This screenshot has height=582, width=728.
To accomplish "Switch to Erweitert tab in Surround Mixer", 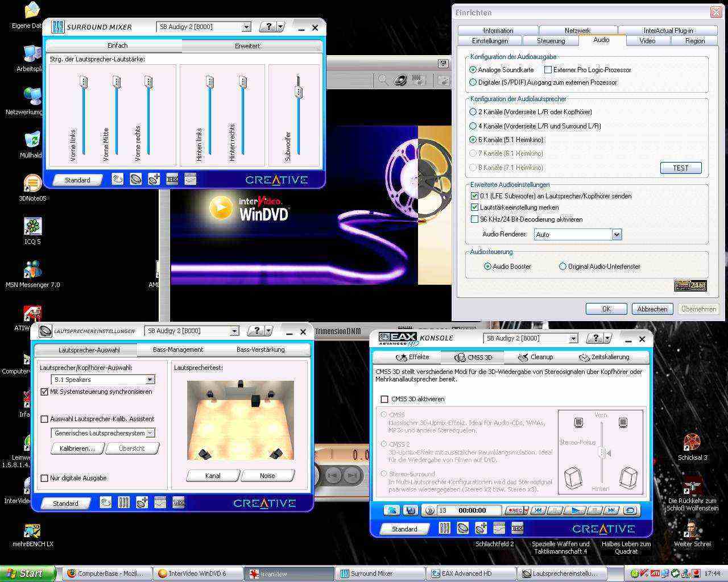I will tap(247, 45).
